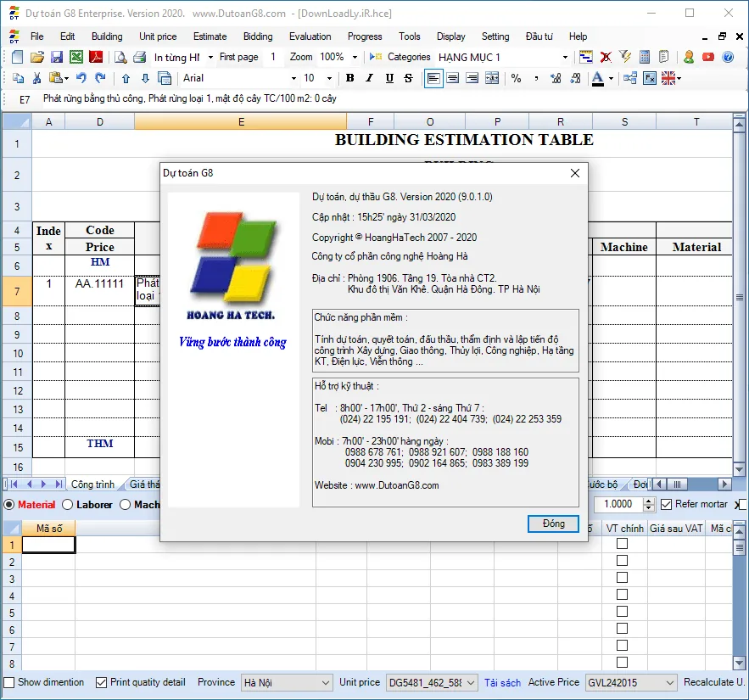Open the Unit price menu
The height and width of the screenshot is (700, 749).
(158, 36)
